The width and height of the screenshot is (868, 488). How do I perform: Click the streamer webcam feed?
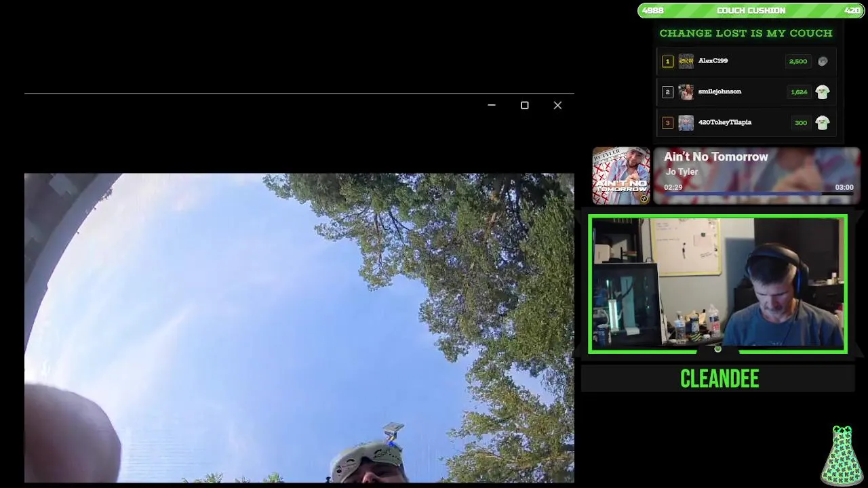[718, 284]
